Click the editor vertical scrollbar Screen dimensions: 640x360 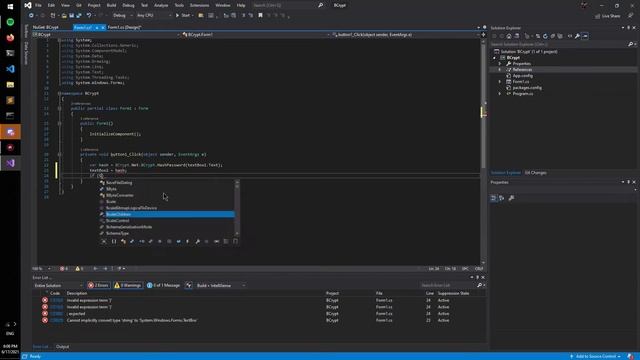(x=483, y=150)
